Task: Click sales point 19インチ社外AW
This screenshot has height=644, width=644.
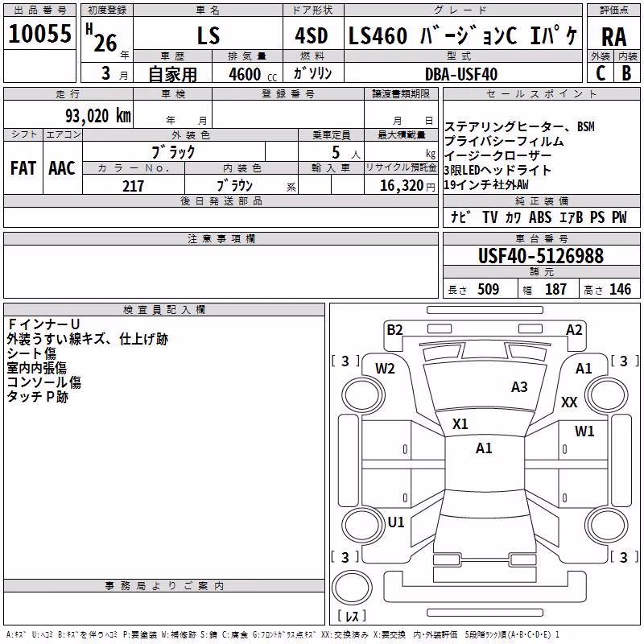Action: pos(486,185)
